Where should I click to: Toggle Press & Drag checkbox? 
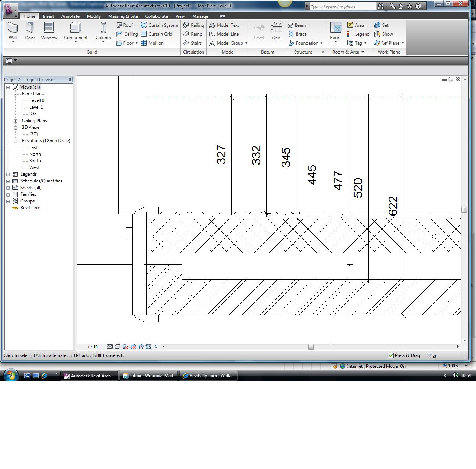(391, 355)
